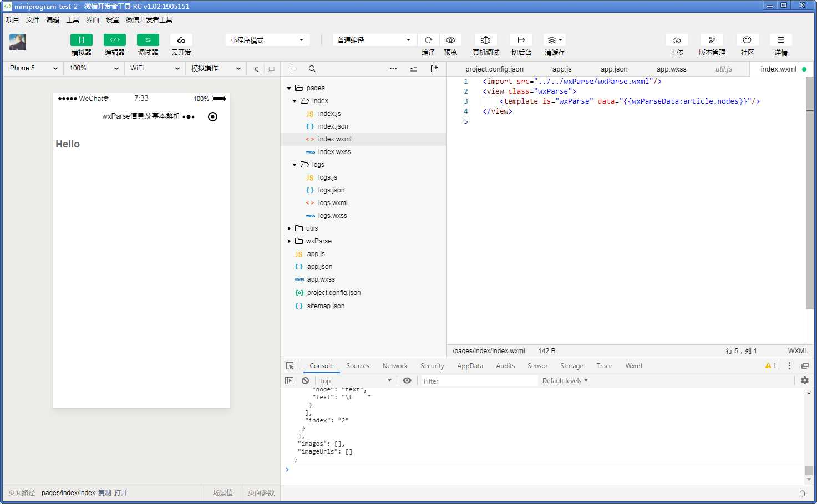Click 打开 next to page path
The image size is (817, 504).
tap(121, 493)
